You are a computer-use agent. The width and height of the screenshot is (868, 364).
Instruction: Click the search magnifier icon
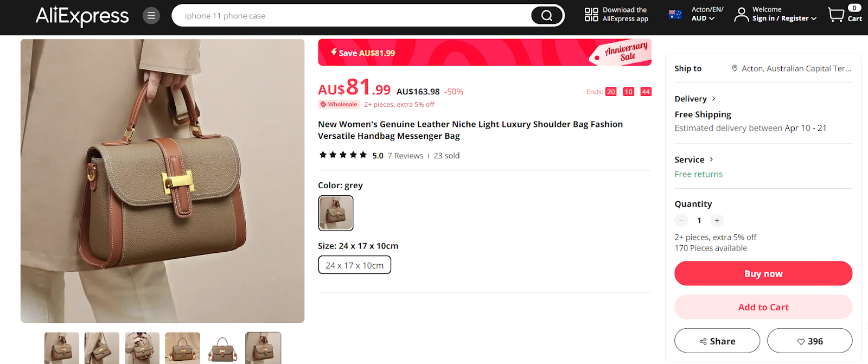coord(547,16)
